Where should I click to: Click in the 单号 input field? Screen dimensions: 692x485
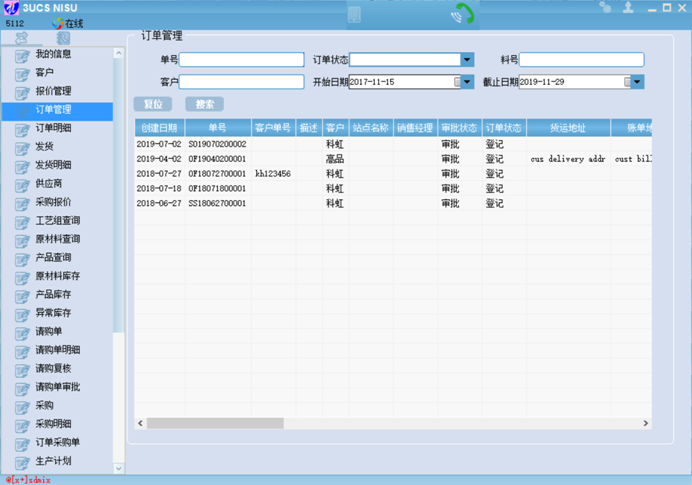(x=241, y=60)
